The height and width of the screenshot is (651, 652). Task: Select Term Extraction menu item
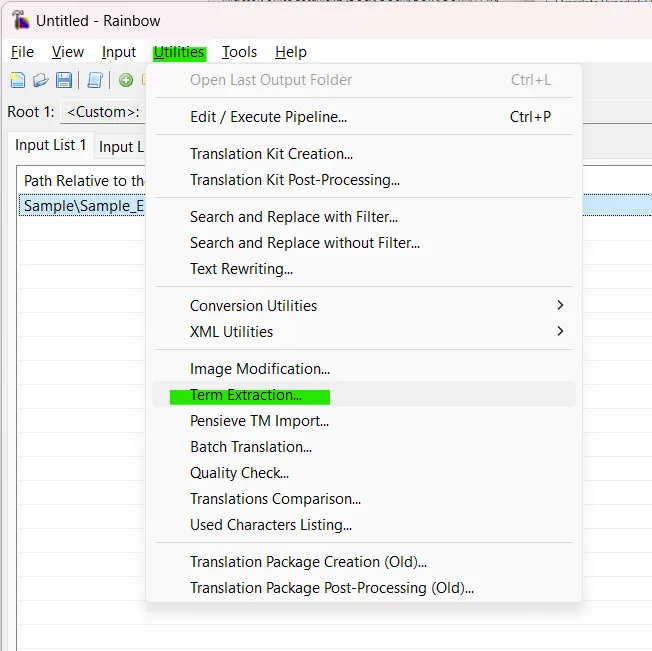tap(364, 395)
